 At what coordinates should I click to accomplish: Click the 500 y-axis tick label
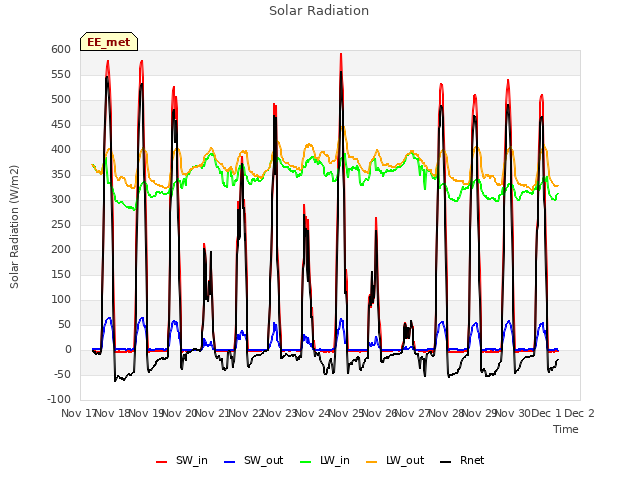tap(61, 100)
